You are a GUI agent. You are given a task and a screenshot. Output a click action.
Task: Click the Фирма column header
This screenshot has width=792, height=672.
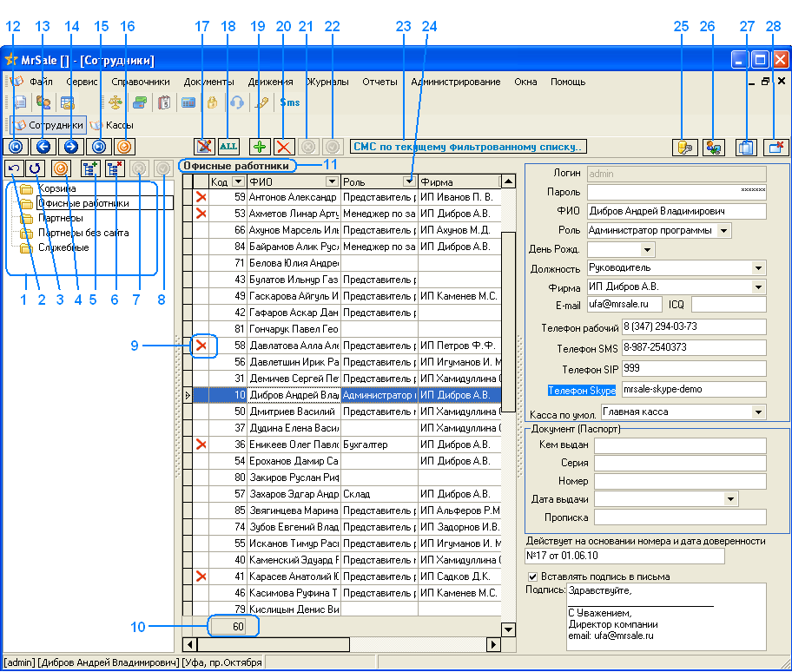pyautogui.click(x=459, y=181)
